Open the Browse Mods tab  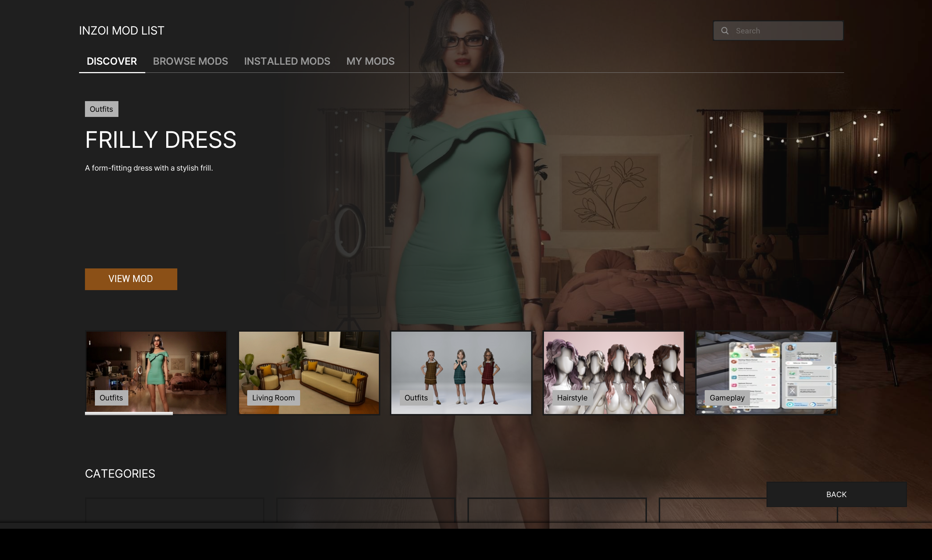pos(190,61)
